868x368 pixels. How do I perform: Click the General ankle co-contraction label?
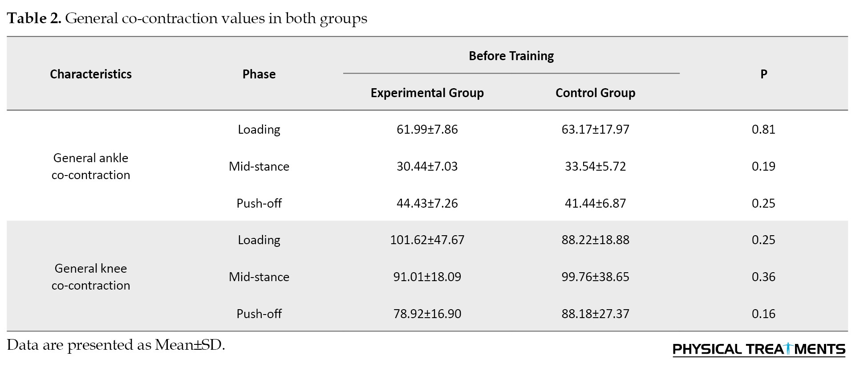click(x=91, y=166)
